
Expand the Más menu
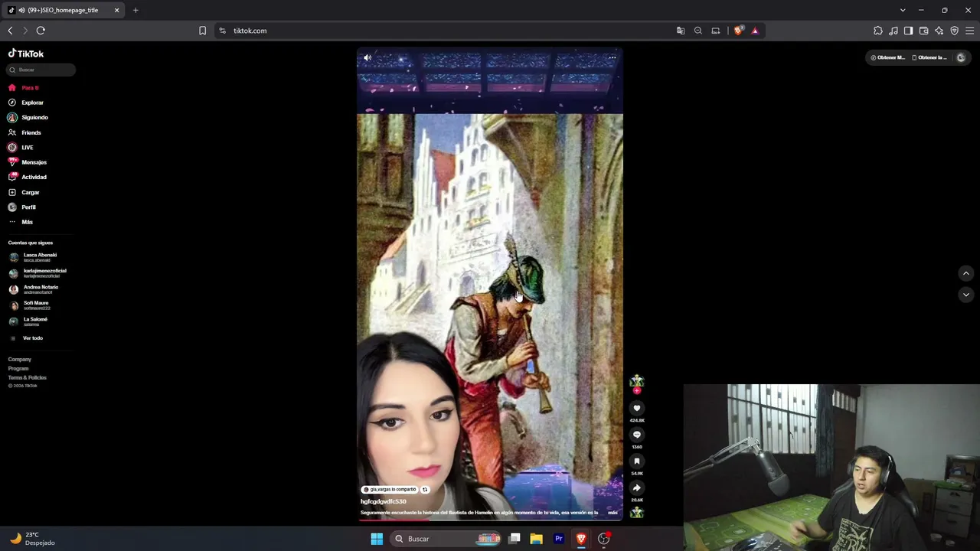point(27,222)
